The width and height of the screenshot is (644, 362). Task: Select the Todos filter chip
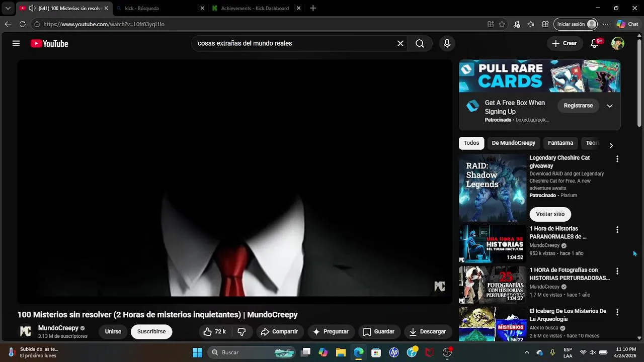tap(471, 143)
